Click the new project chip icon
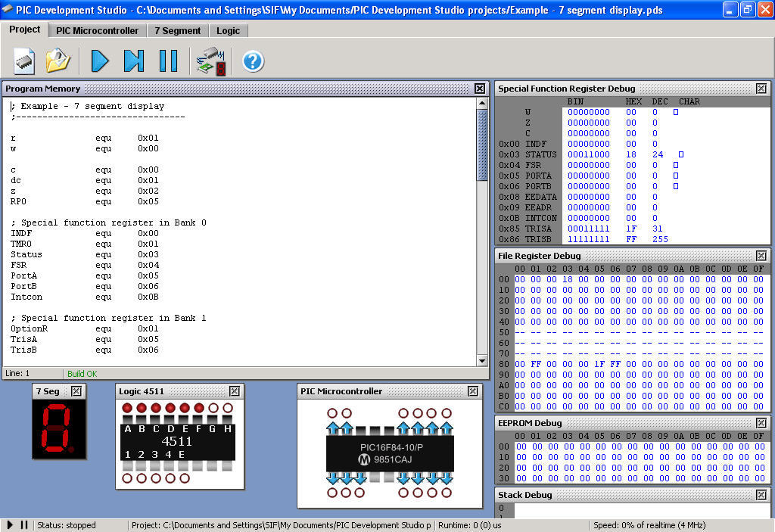The width and height of the screenshot is (775, 532). (24, 61)
